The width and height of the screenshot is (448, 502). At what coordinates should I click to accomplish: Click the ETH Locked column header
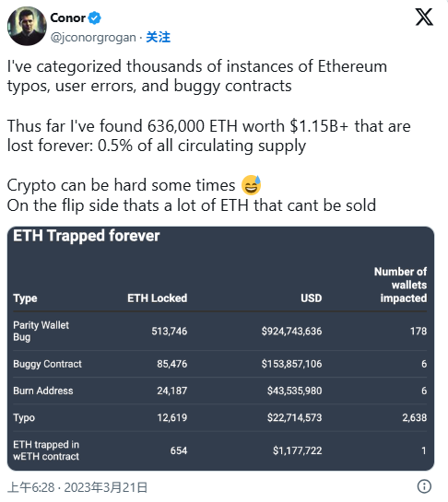(x=158, y=298)
